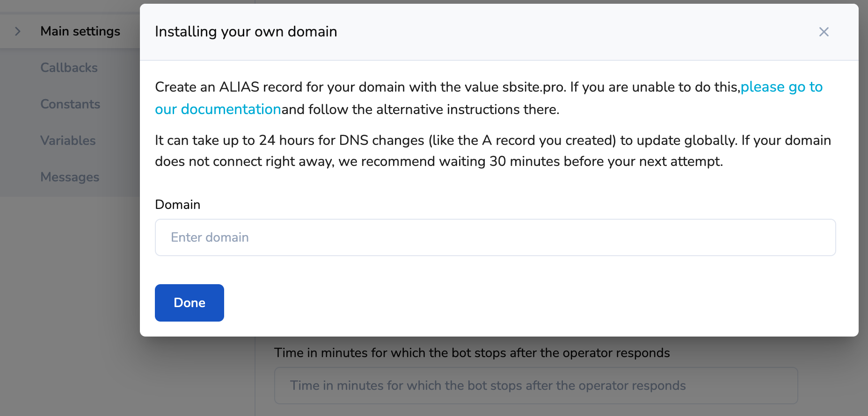This screenshot has width=868, height=416.
Task: Close the domain installation dialog
Action: point(824,32)
